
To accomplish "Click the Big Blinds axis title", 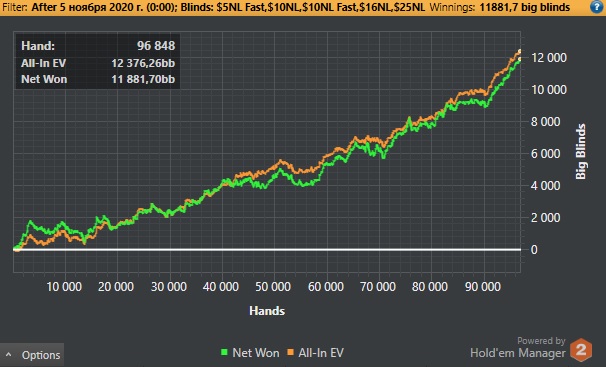I will point(580,151).
